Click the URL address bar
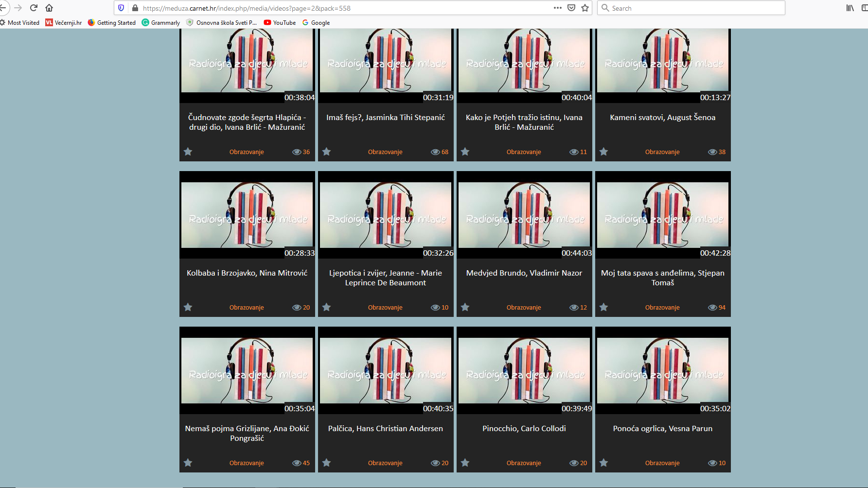 pos(340,8)
